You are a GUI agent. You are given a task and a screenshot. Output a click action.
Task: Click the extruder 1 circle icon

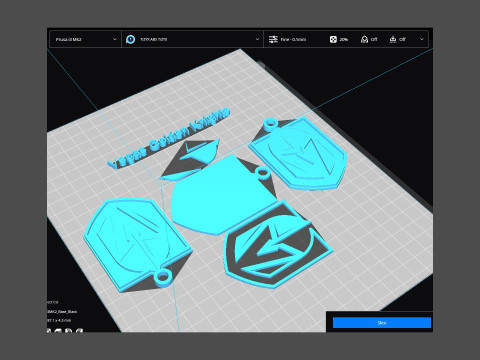click(130, 39)
